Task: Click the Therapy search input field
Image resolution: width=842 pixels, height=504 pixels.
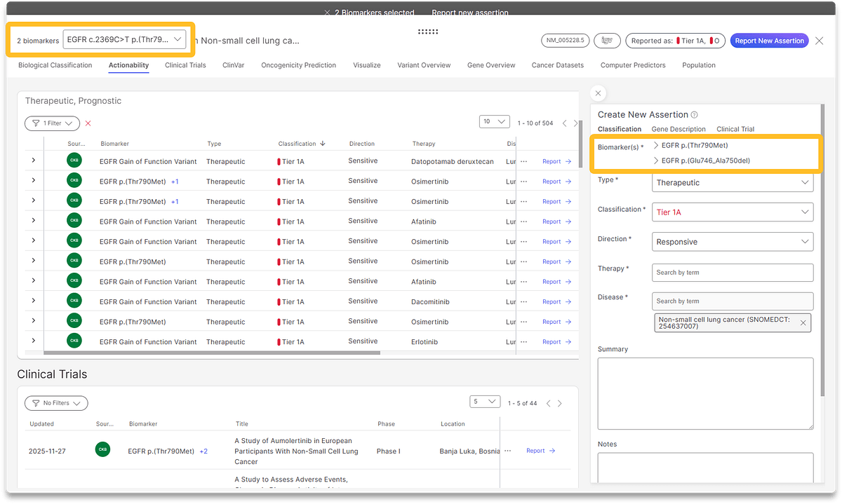Action: [732, 273]
